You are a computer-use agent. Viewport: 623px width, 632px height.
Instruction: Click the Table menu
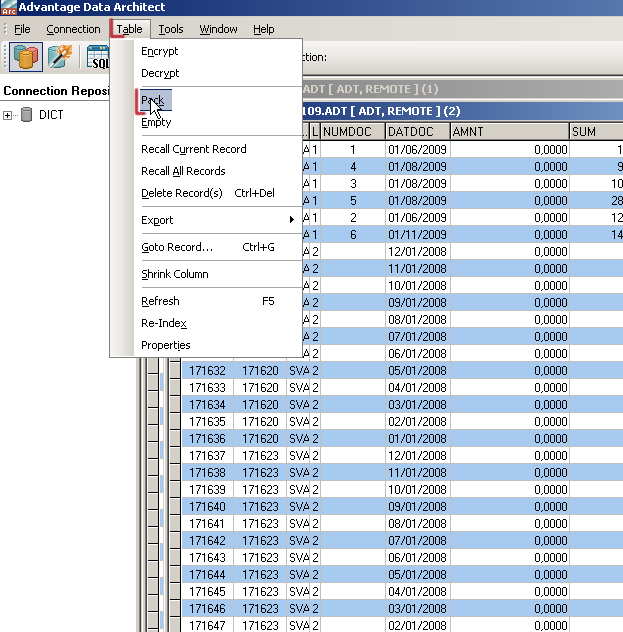[129, 29]
